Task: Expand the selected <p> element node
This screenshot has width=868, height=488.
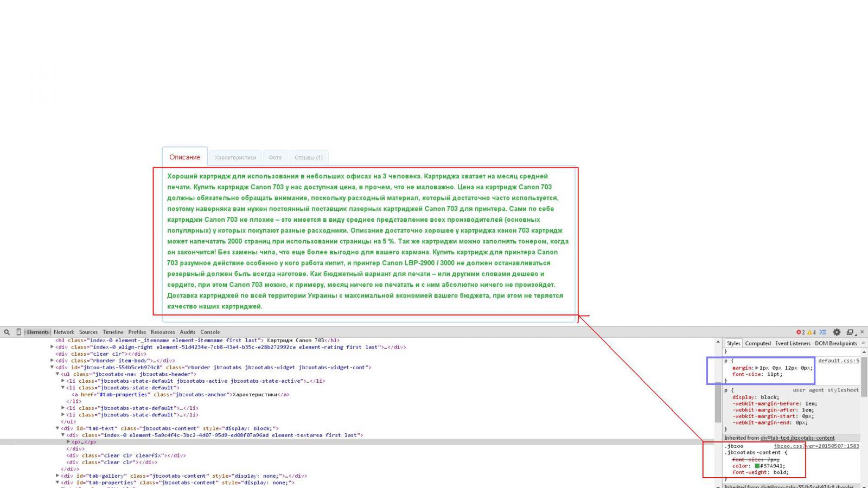Action: (68, 442)
